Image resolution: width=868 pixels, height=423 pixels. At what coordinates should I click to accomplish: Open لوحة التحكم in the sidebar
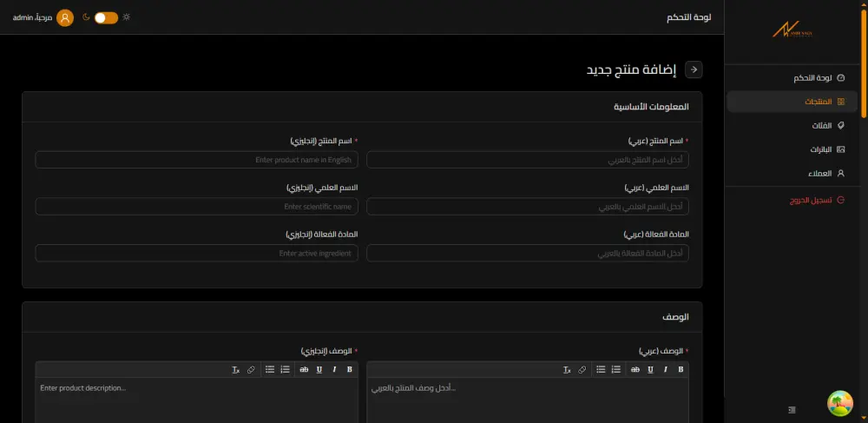click(x=792, y=78)
